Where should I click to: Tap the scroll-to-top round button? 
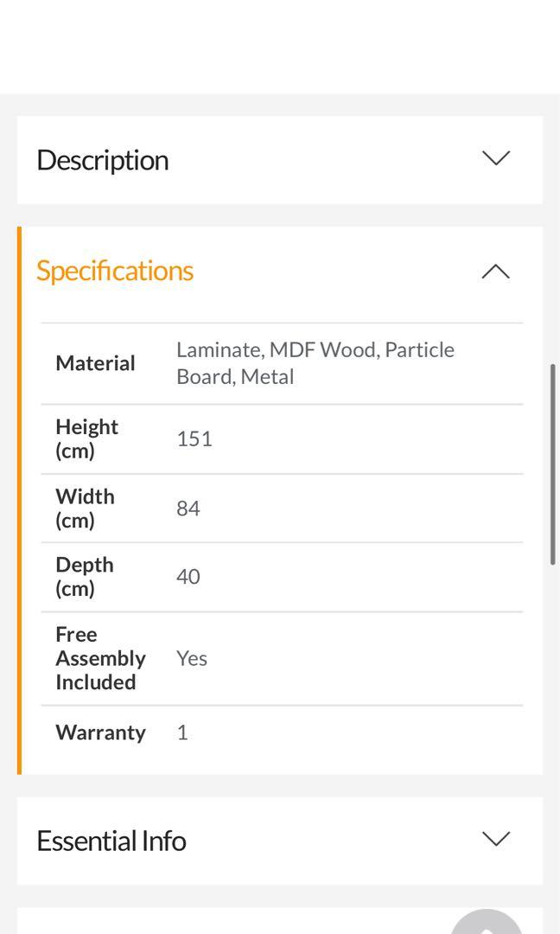[x=487, y=922]
